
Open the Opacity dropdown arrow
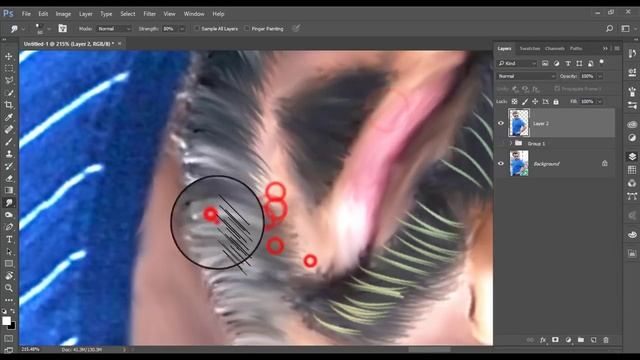tap(600, 76)
